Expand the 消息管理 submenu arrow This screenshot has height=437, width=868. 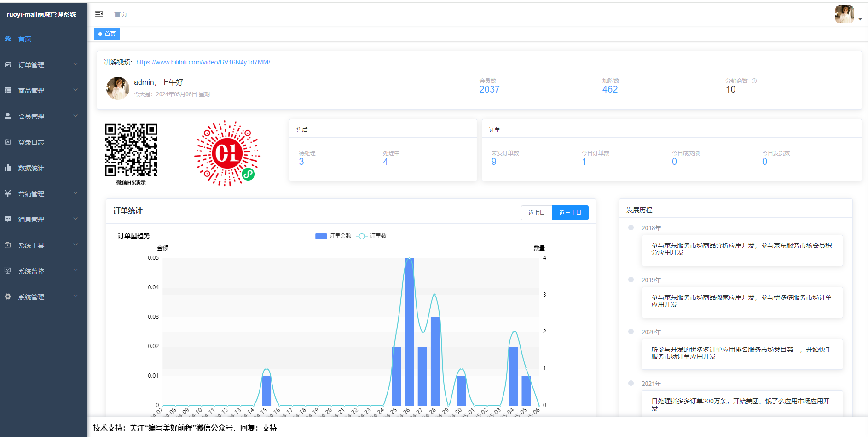coord(75,219)
